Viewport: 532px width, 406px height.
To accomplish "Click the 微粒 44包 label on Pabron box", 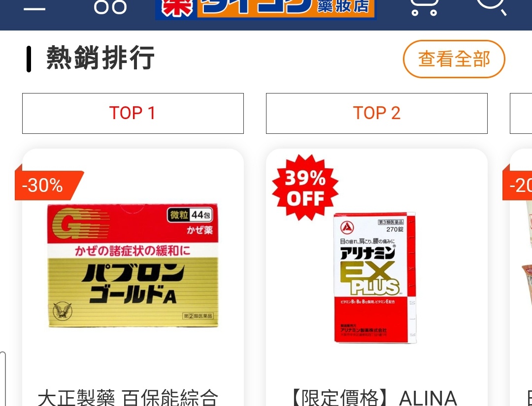I will coord(190,215).
